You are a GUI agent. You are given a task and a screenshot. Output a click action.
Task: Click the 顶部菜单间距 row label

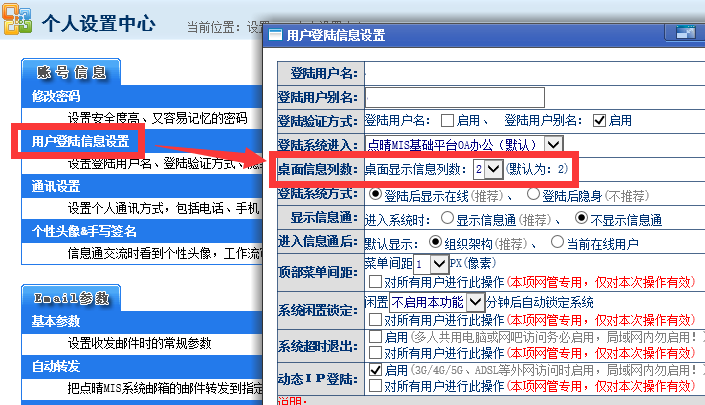pyautogui.click(x=318, y=272)
